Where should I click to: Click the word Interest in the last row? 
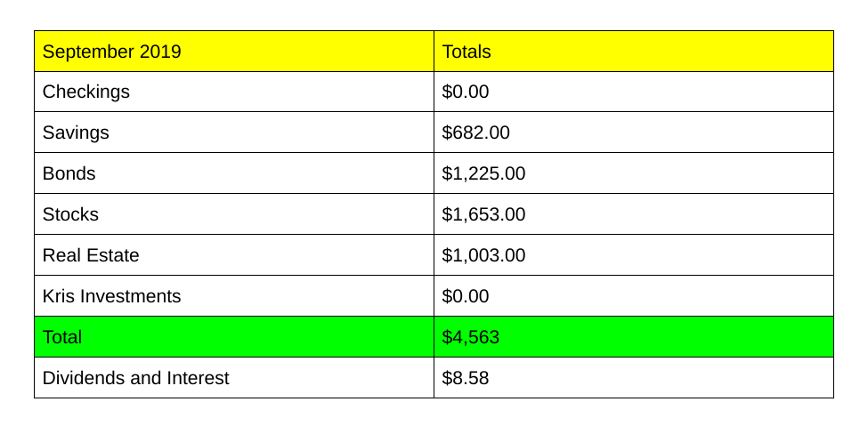[x=198, y=378]
